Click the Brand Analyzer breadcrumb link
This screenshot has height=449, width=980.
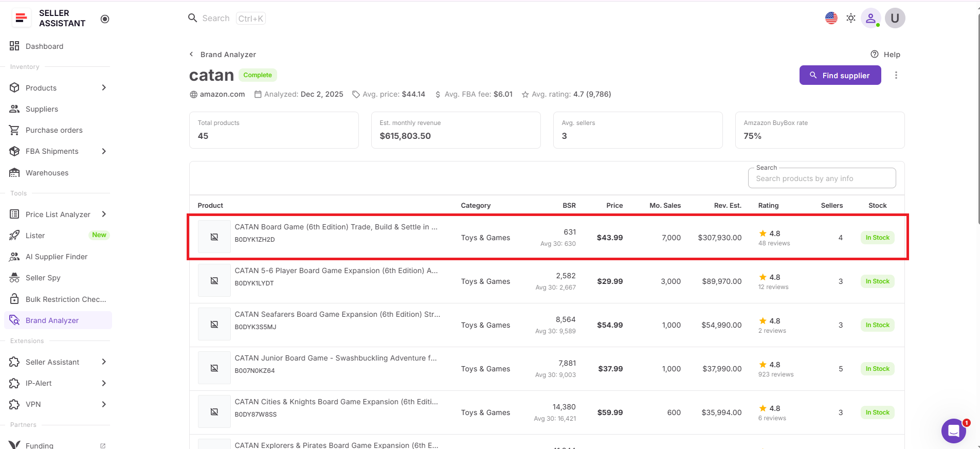228,55
